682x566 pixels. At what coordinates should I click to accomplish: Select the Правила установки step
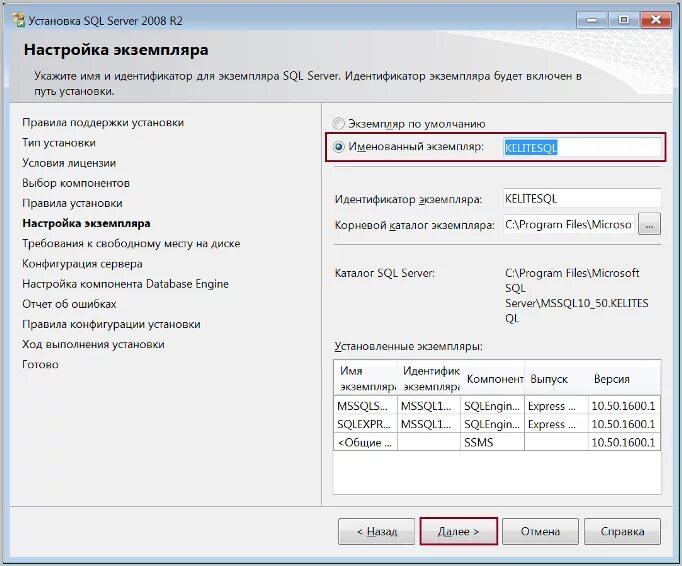[x=72, y=203]
